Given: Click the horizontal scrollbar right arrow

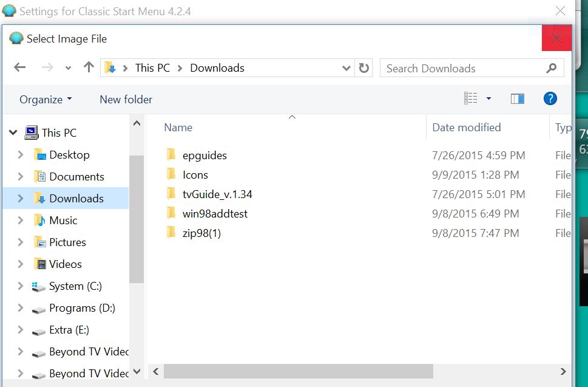Looking at the screenshot, I should click(563, 371).
